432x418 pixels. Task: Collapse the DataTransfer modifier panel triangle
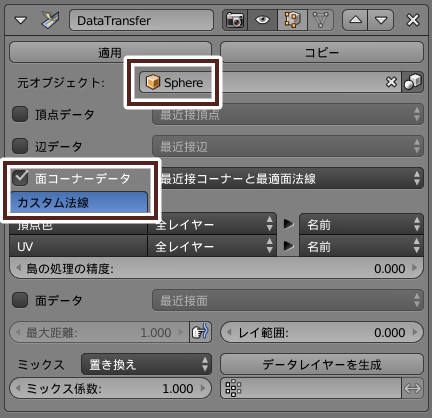click(x=21, y=21)
